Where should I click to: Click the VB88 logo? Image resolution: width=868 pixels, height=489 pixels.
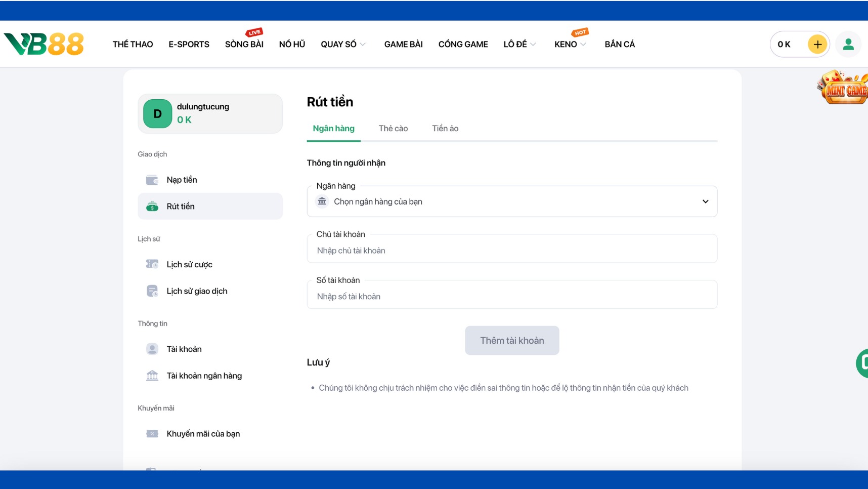click(44, 44)
